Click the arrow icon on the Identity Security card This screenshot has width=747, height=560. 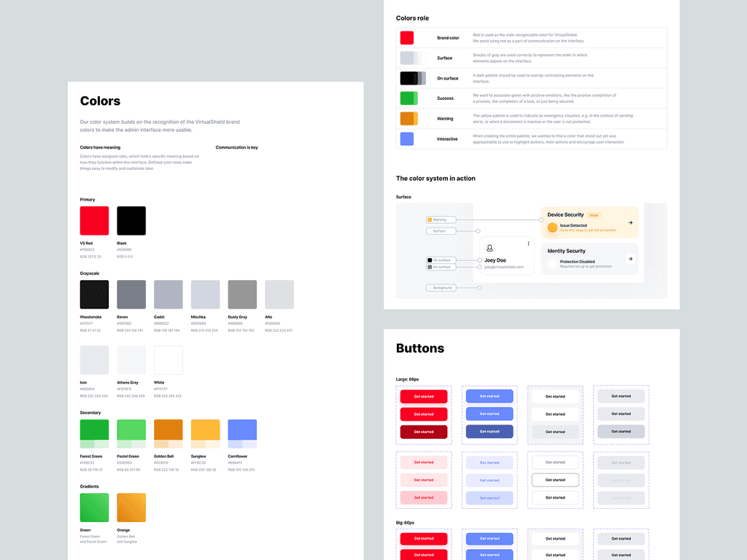(x=630, y=259)
